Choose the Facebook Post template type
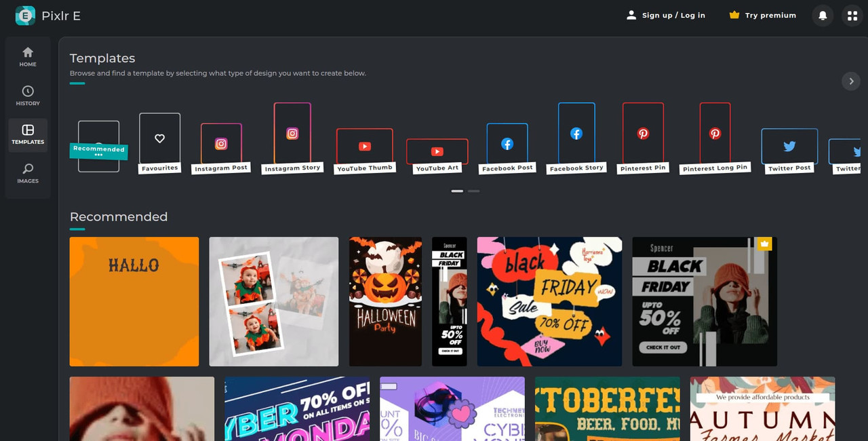868x441 pixels. click(x=507, y=148)
